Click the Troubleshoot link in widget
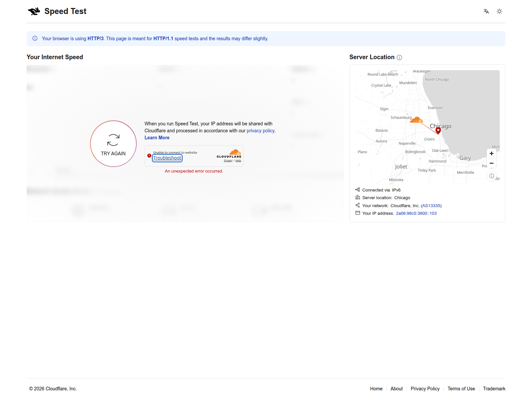The width and height of the screenshot is (532, 399). coord(167,158)
